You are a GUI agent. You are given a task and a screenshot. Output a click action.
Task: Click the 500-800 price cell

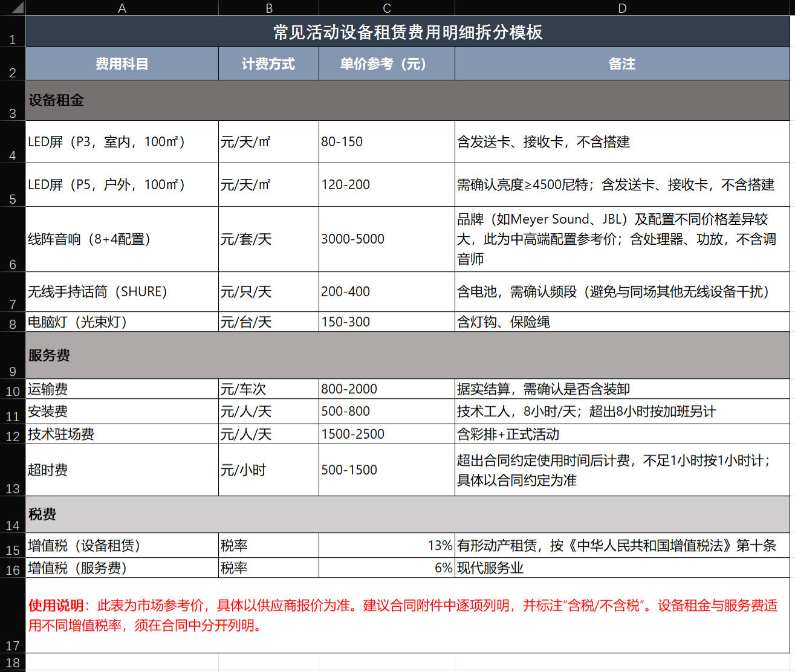pos(387,412)
